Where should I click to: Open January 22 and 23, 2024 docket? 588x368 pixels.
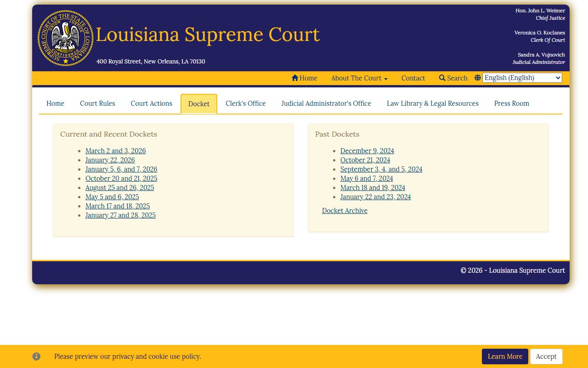[x=375, y=197]
